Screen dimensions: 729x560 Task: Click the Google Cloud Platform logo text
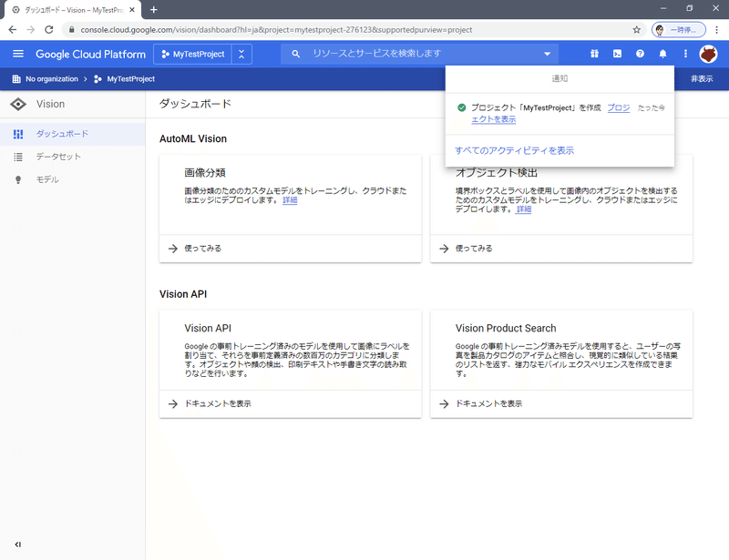[x=90, y=55]
